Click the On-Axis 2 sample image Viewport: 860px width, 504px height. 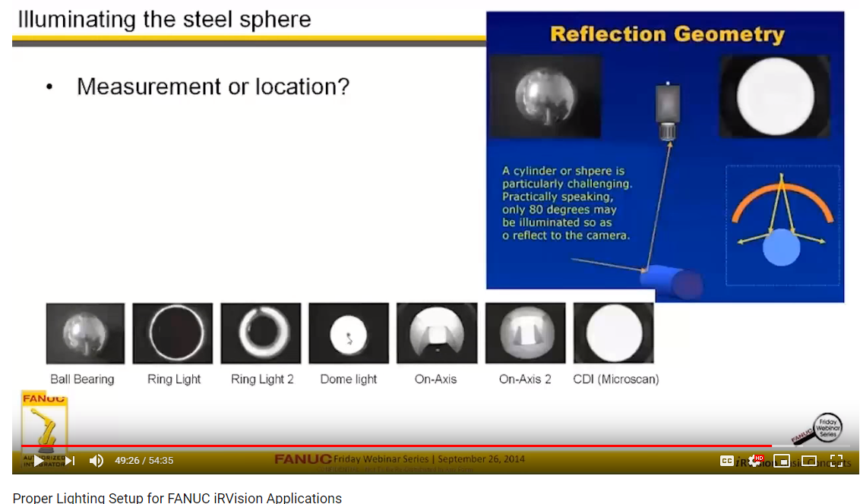526,333
